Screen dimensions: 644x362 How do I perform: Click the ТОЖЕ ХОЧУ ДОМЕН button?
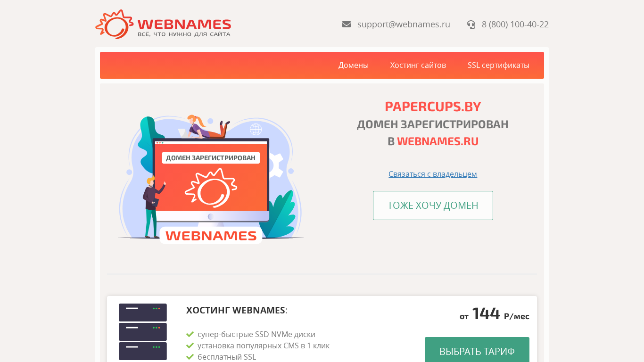tap(433, 206)
